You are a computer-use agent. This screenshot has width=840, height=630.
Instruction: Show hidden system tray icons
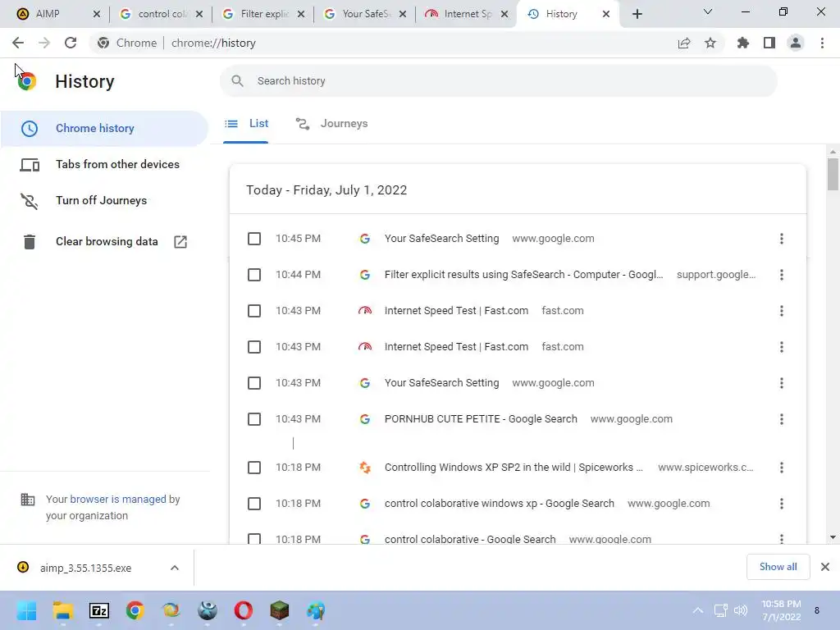point(697,610)
